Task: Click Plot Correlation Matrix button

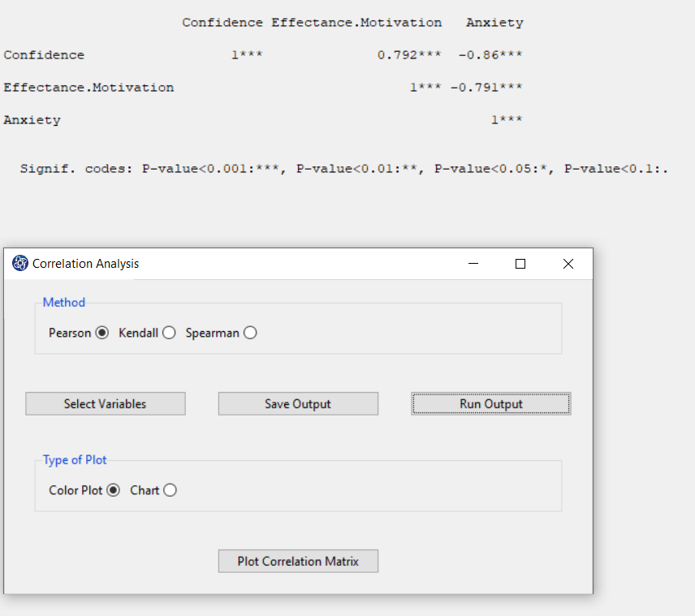Action: click(298, 561)
